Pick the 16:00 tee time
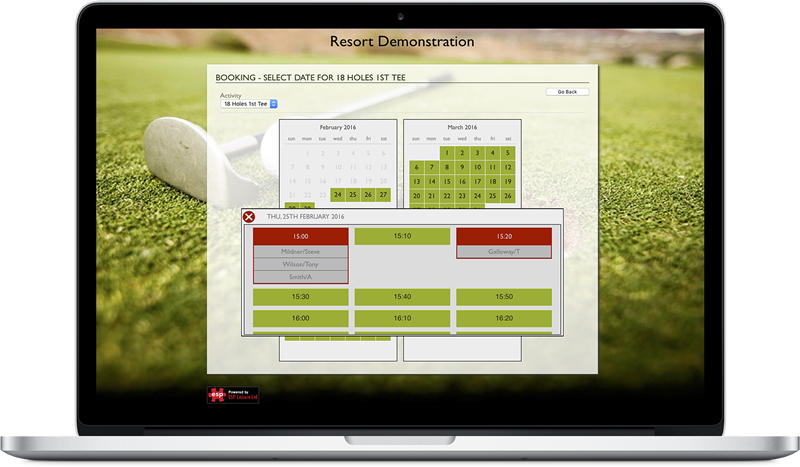The width and height of the screenshot is (800, 467). point(300,318)
